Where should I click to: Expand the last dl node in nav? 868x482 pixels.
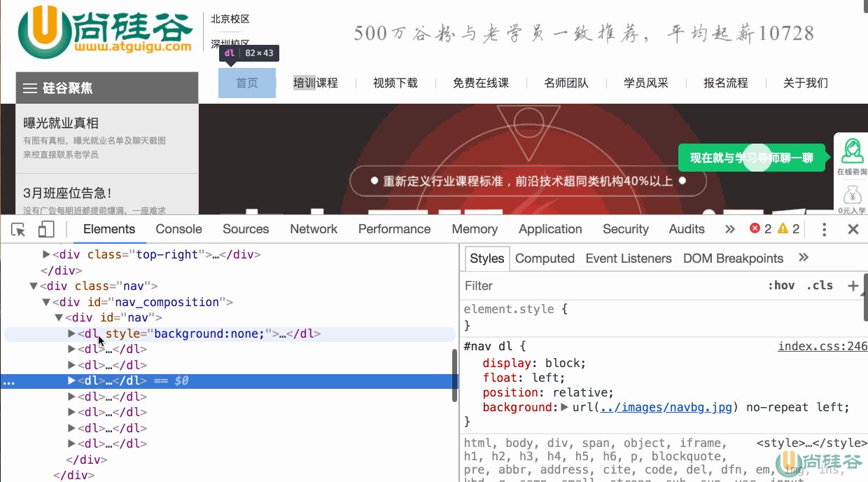(x=71, y=443)
